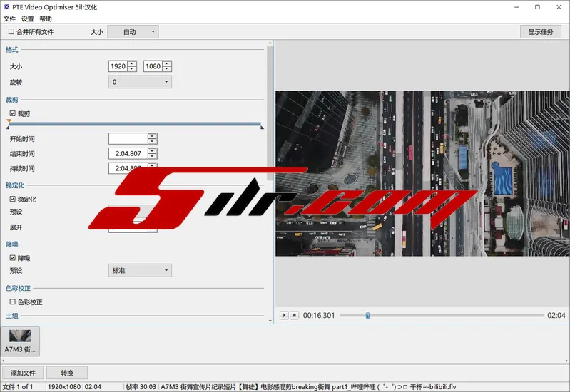This screenshot has width=570, height=392.
Task: Increase the 开始时间 value
Action: click(x=153, y=136)
